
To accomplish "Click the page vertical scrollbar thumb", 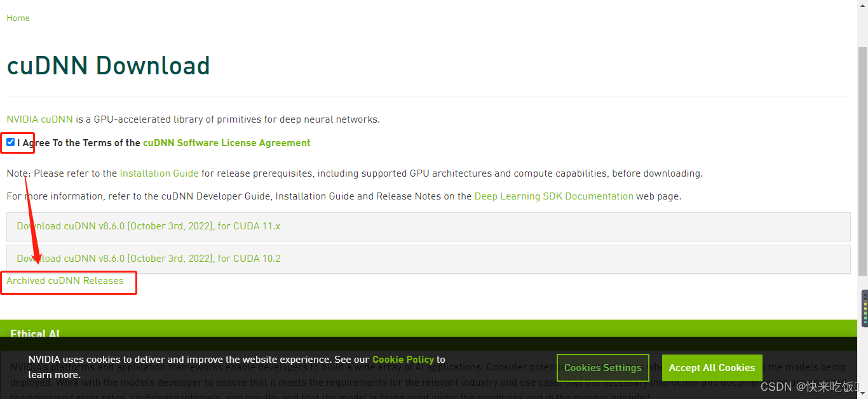I will point(863,161).
